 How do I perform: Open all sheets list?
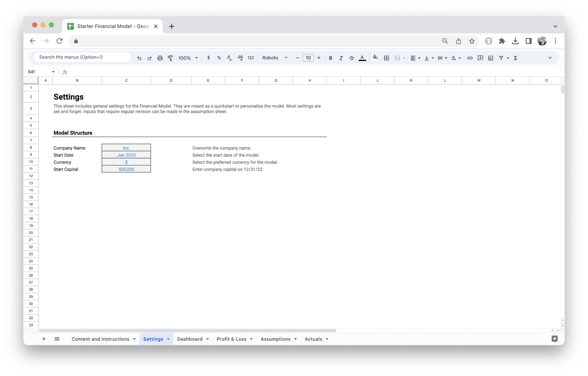[x=57, y=339]
